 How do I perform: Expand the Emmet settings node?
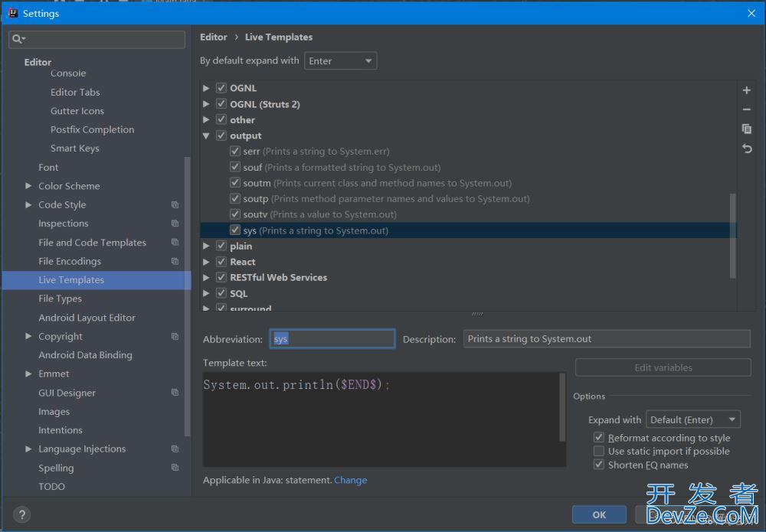coord(28,374)
